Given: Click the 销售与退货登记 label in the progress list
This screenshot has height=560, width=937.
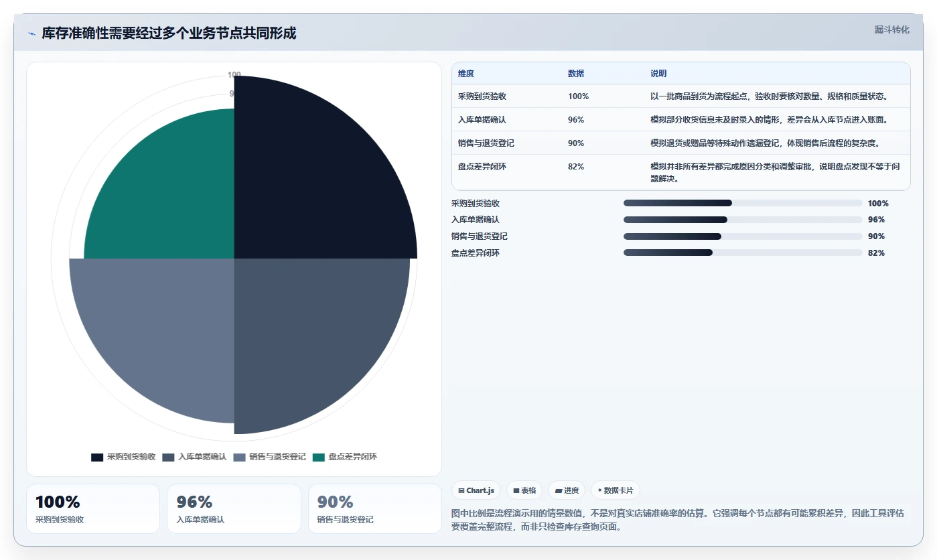Looking at the screenshot, I should [x=480, y=236].
